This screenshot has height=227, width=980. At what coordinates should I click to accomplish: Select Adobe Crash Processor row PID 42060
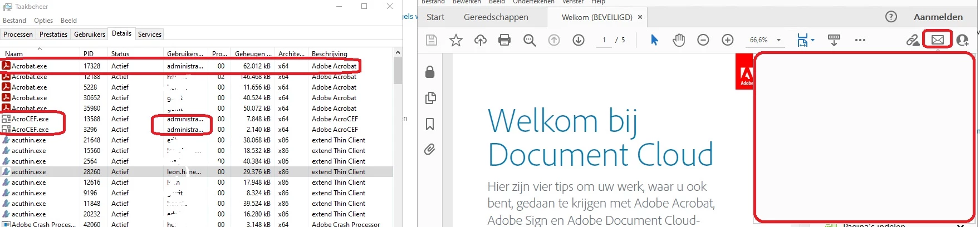point(197,224)
